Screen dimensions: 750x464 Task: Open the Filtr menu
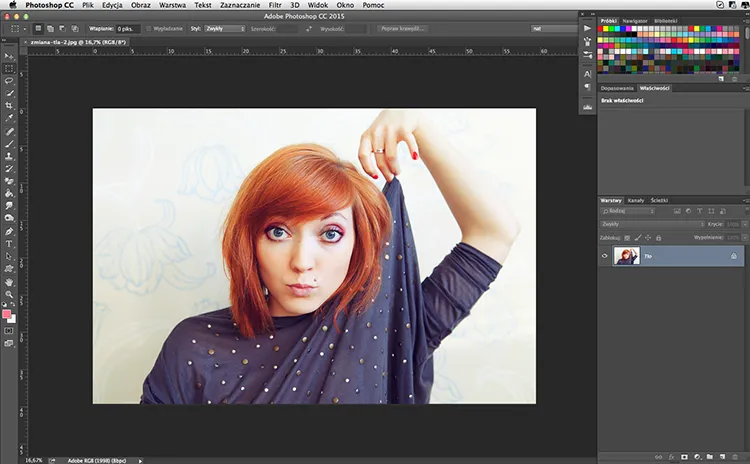click(275, 5)
